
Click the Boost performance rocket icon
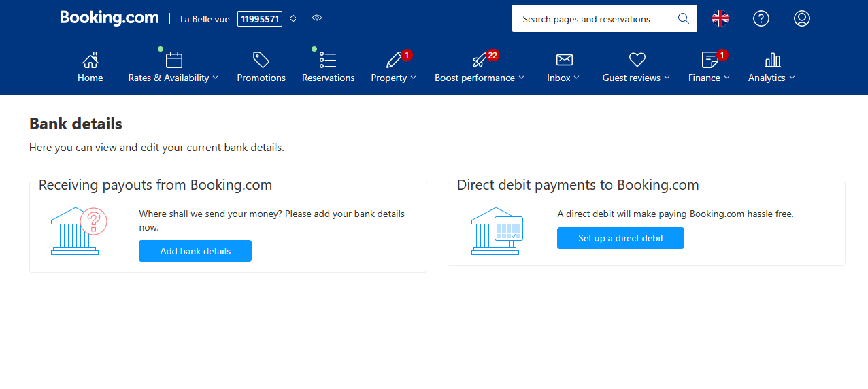click(x=480, y=60)
